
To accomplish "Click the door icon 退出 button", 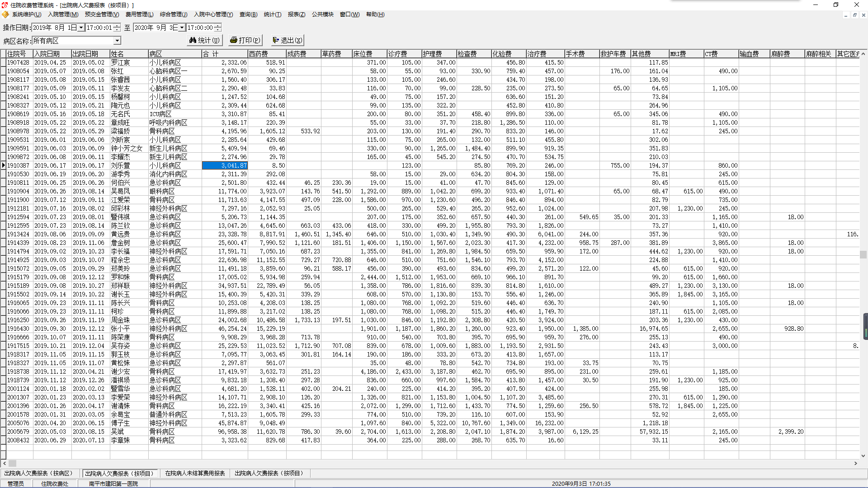I will [287, 40].
